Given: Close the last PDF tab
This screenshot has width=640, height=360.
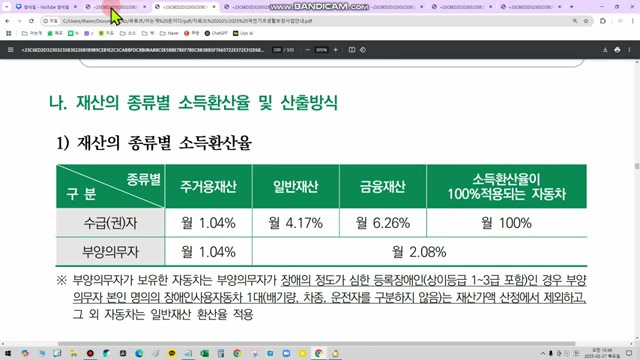Looking at the screenshot, I should click(x=559, y=7).
